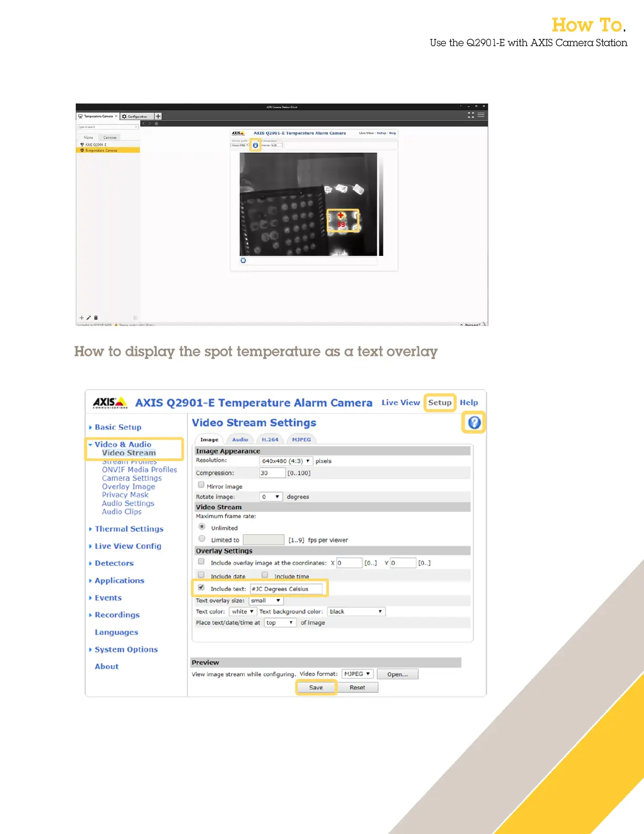Screen dimensions: 644x834
Task: Click the warning icon in Camera Station status bar
Action: click(116, 325)
